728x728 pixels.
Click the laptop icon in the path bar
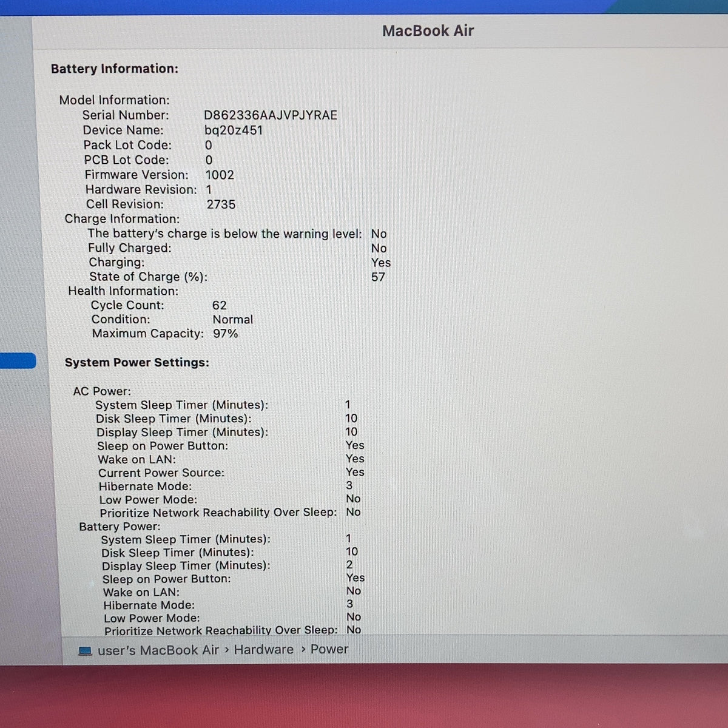86,651
